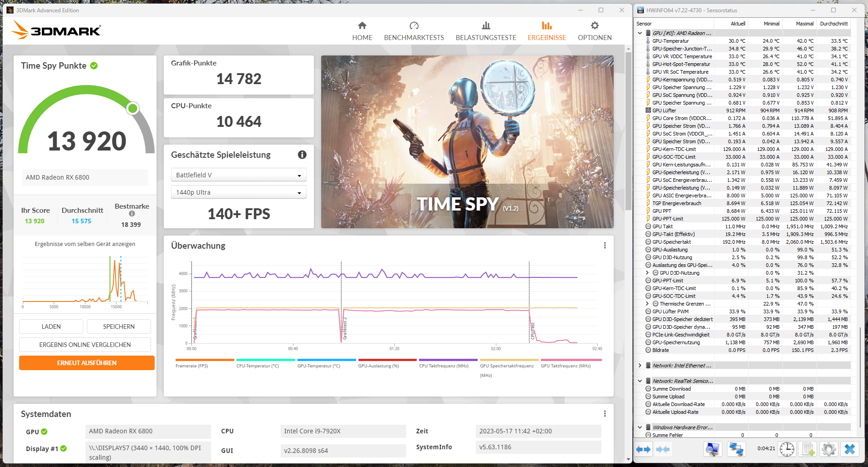Reset sensor statistics with the HWiNFO clock icon

click(787, 449)
